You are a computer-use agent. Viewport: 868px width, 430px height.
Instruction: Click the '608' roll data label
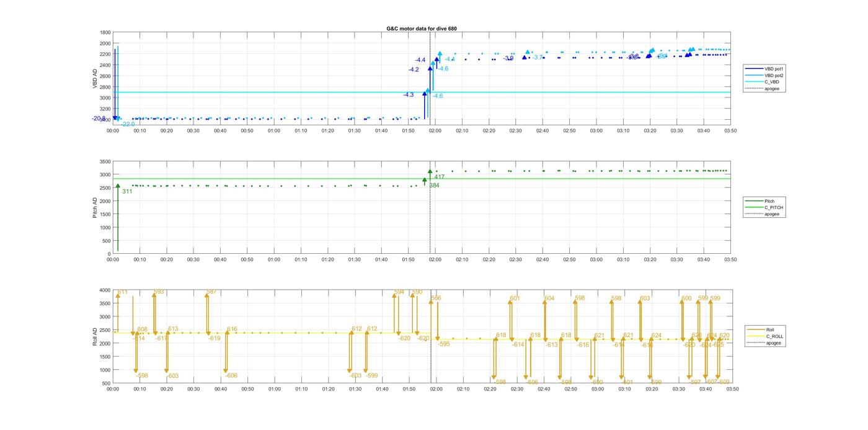[x=143, y=329]
